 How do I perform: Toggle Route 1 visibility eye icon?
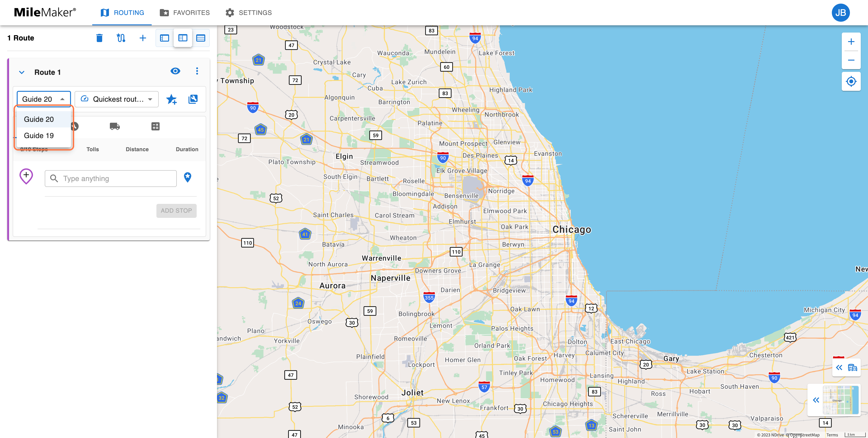pos(175,71)
